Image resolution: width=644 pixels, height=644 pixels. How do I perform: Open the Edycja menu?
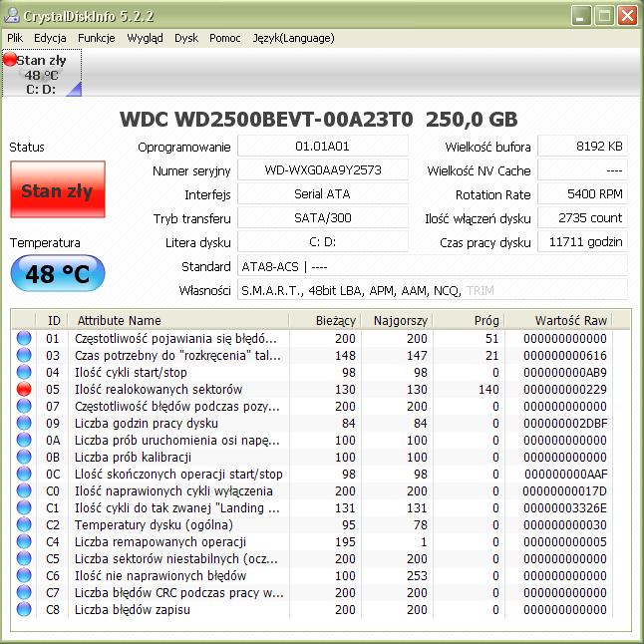point(50,38)
